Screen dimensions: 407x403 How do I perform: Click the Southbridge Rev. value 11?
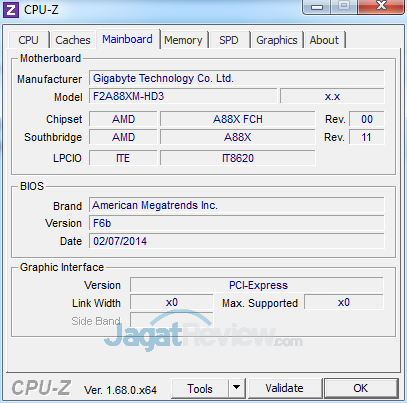coord(367,137)
